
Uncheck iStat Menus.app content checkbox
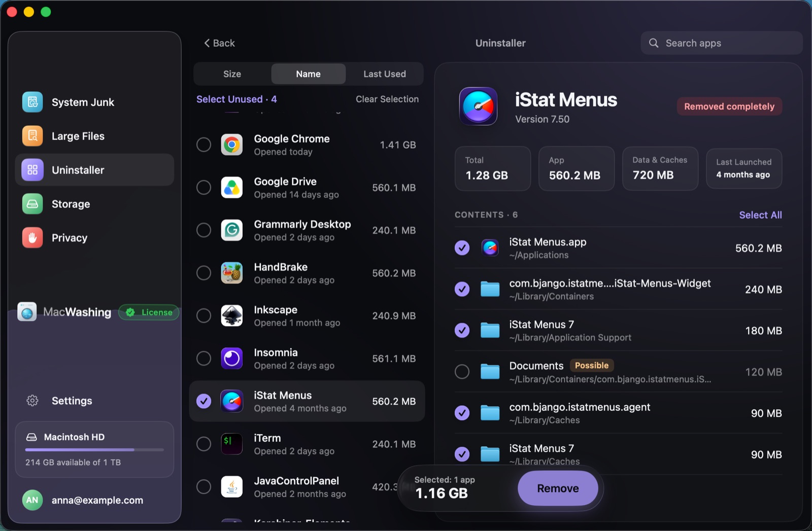[x=462, y=248]
